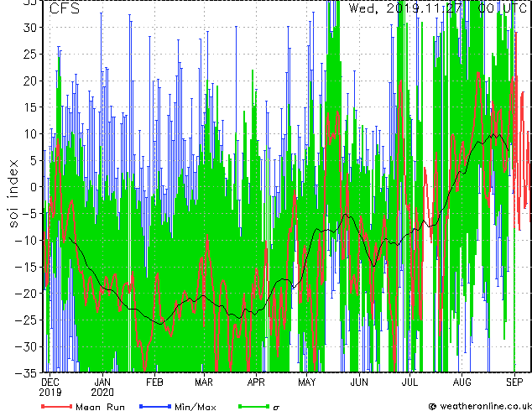Click the DEC 2019 x-axis label
The height and width of the screenshot is (411, 532).
(50, 388)
